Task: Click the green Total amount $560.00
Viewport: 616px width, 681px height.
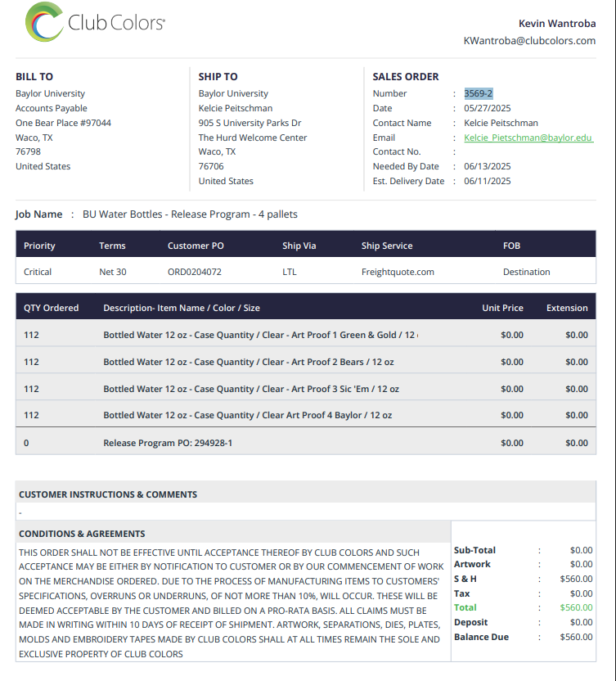Action: (576, 607)
